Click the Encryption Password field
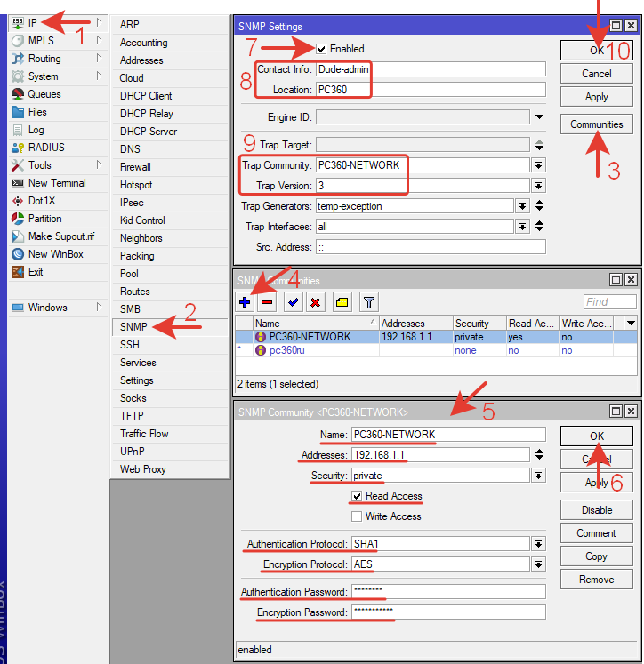The image size is (644, 664). tap(448, 612)
